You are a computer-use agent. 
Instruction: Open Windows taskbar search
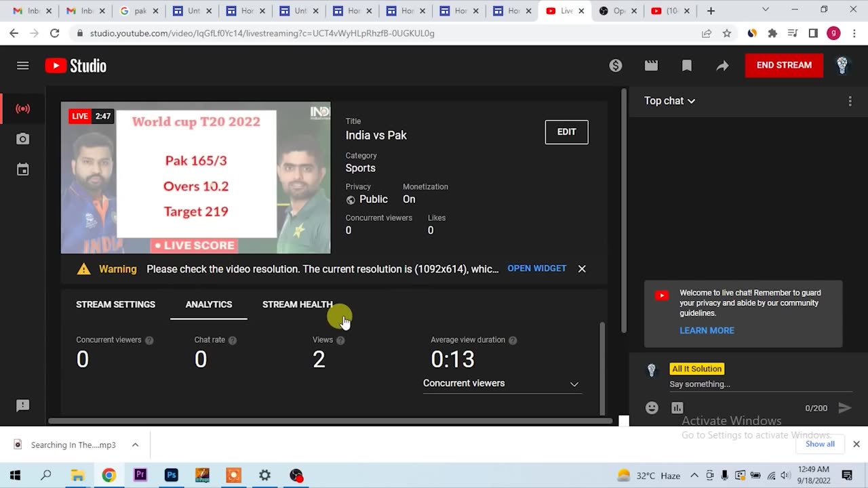(46, 475)
